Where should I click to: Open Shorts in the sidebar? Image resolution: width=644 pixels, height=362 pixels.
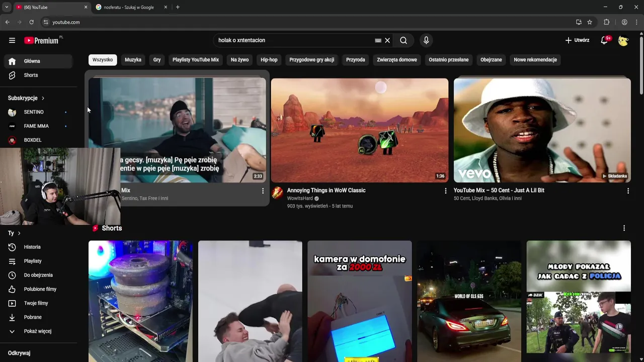(39, 75)
